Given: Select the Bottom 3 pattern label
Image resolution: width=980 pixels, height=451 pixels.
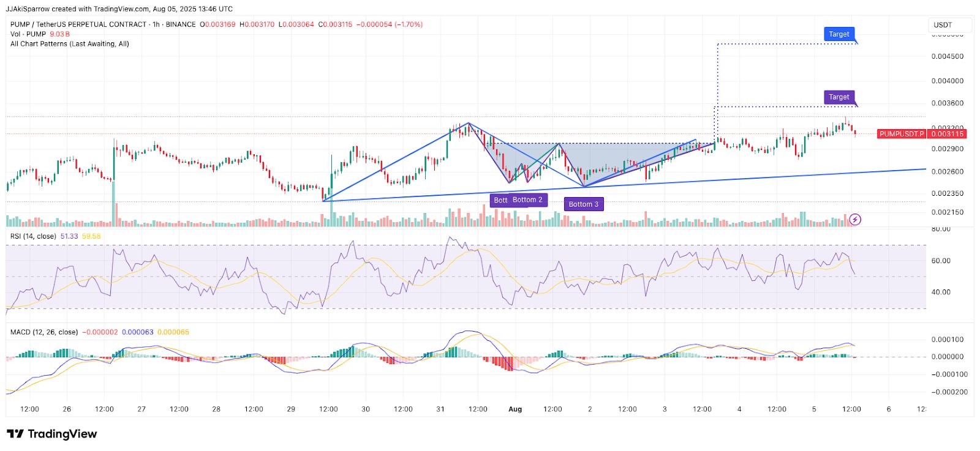Looking at the screenshot, I should [x=583, y=204].
